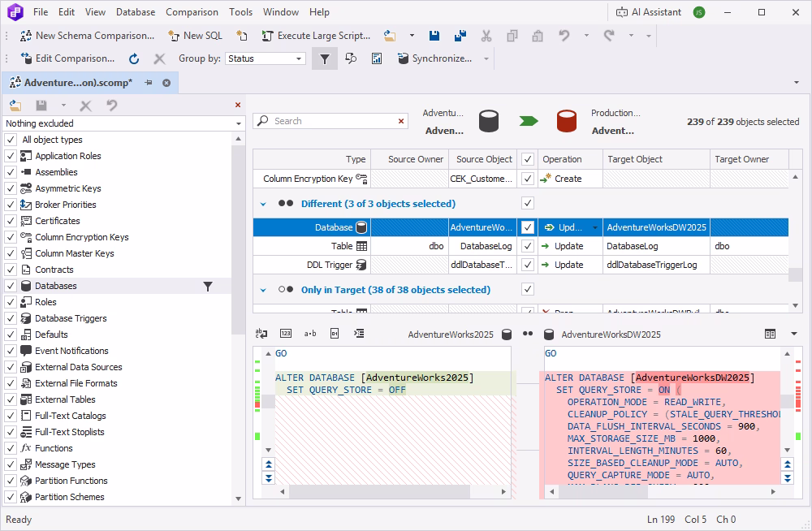The image size is (812, 531).
Task: Click the Databases filter funnel icon
Action: (x=208, y=287)
